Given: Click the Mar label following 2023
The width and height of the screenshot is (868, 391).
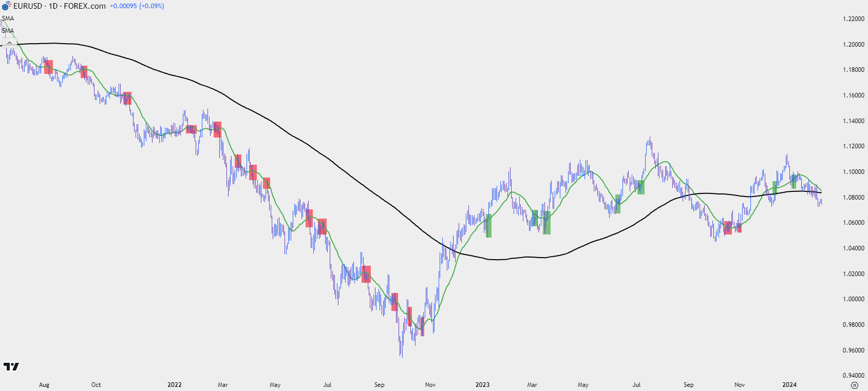Looking at the screenshot, I should tap(532, 385).
